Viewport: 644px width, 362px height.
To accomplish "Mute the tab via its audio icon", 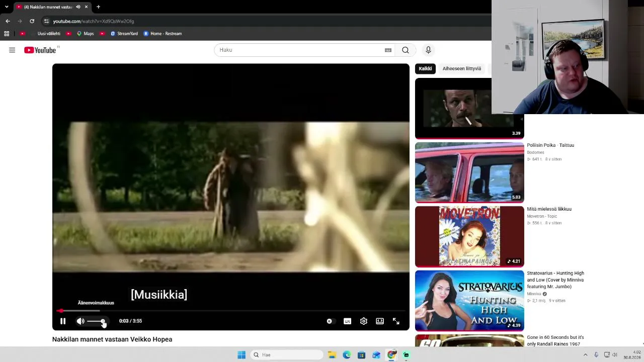I will (x=78, y=7).
